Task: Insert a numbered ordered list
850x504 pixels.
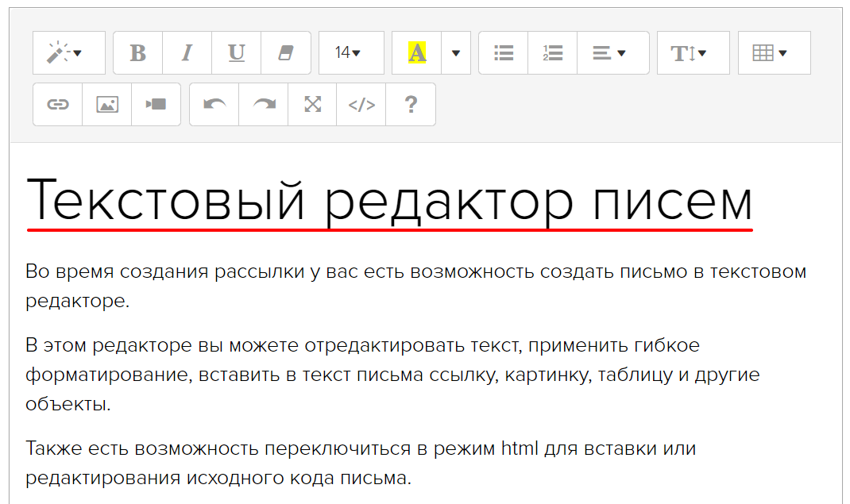Action: point(553,53)
